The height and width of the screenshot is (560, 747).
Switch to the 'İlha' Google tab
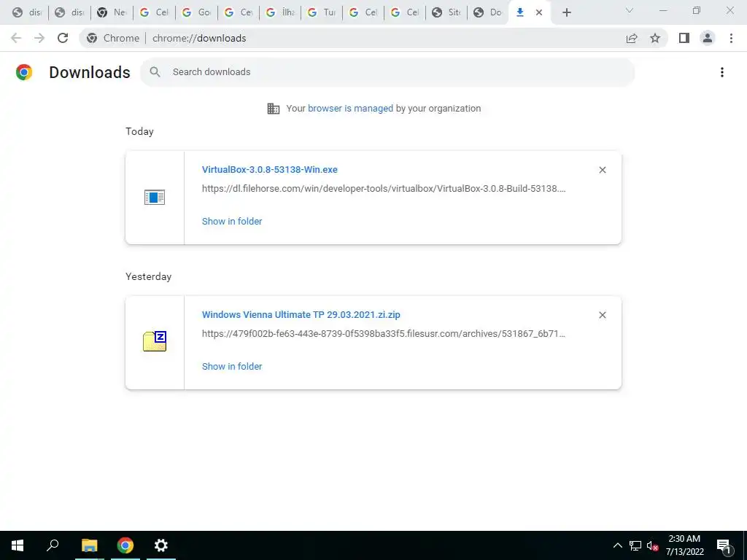[x=279, y=12]
